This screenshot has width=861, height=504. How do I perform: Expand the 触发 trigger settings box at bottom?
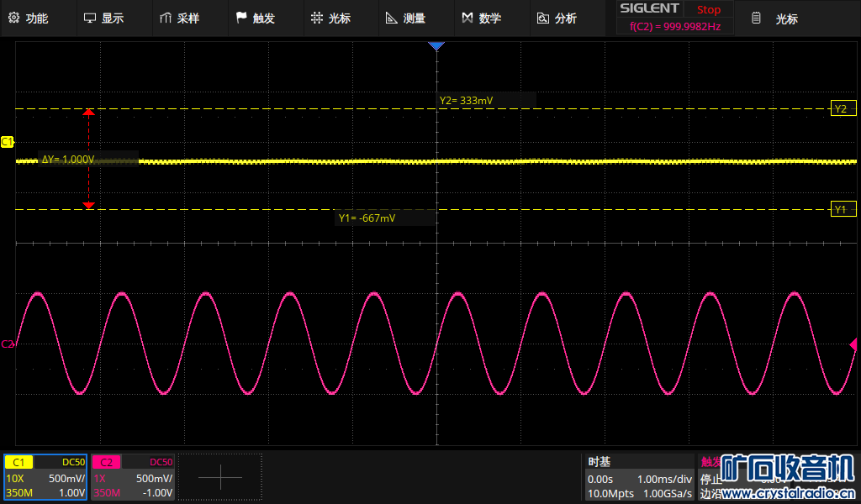point(711,477)
